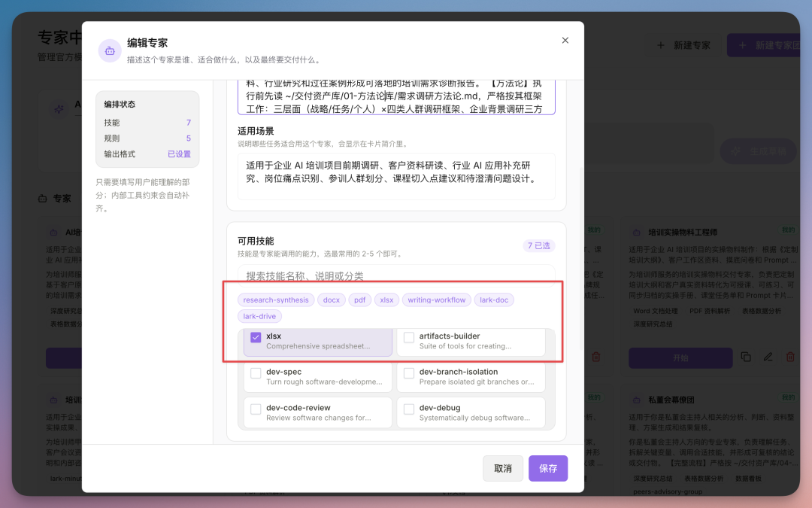Click the 培训实操物料工程师 card title
Viewport: 812px width, 508px height.
[683, 233]
